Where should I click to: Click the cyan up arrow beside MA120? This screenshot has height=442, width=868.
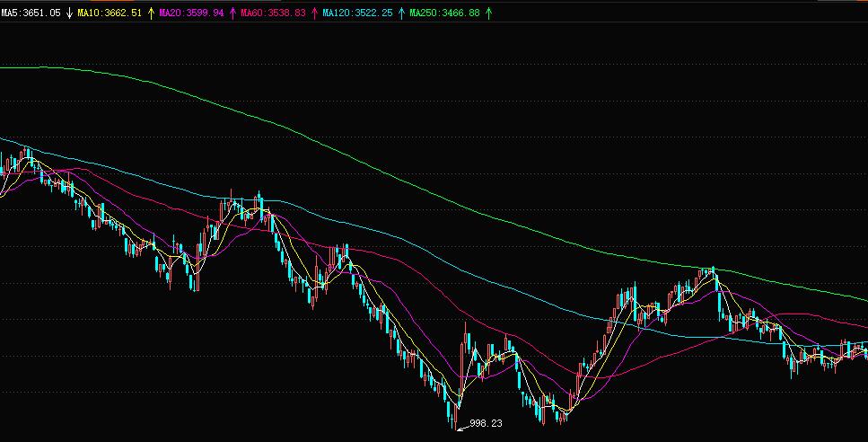point(401,13)
